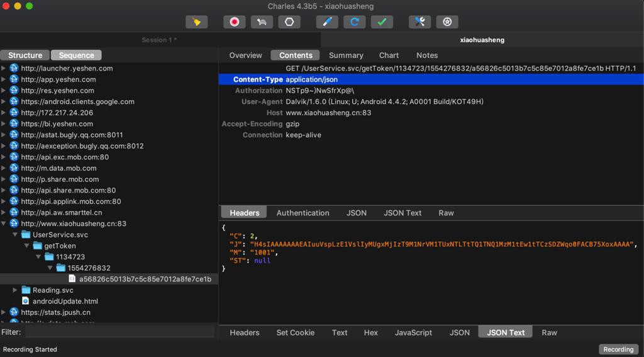Screen dimensions: 644x357
Task: Click the blue Repeat request icon
Action: [x=355, y=22]
